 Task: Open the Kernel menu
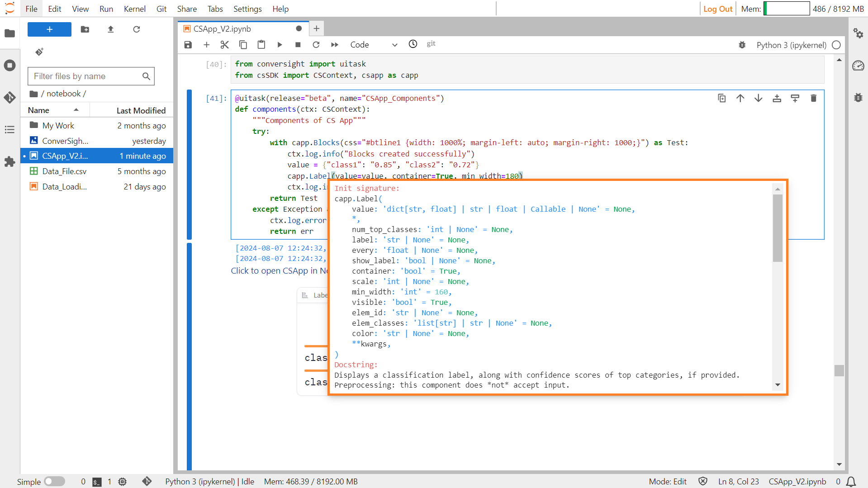135,9
